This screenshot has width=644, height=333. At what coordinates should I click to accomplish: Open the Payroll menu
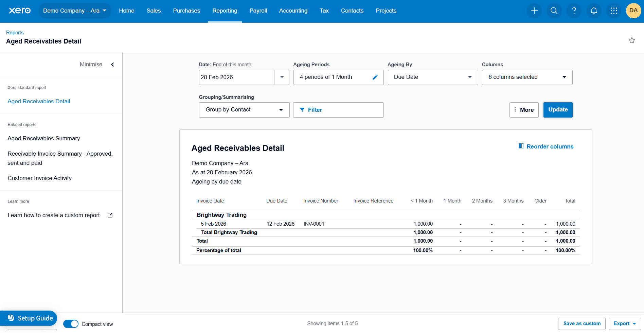(x=258, y=11)
